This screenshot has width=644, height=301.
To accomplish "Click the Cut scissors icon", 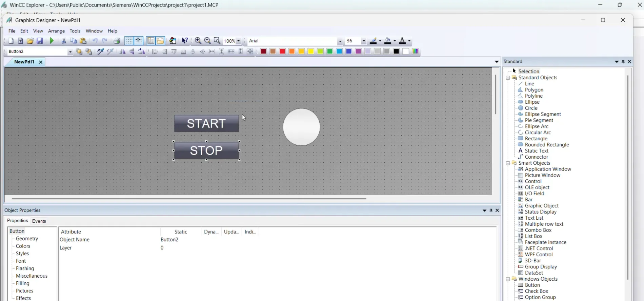I will tap(64, 41).
